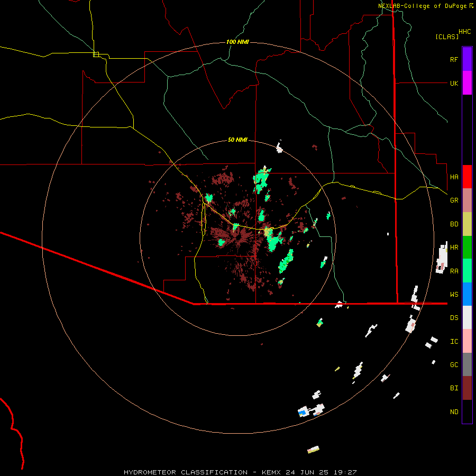Click the BI legend label

454,388
